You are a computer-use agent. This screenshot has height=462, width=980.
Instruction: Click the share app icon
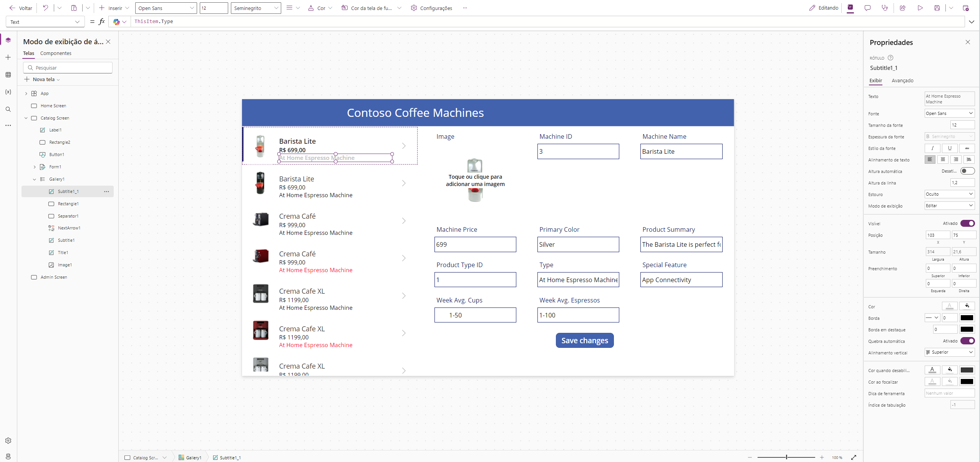click(903, 8)
